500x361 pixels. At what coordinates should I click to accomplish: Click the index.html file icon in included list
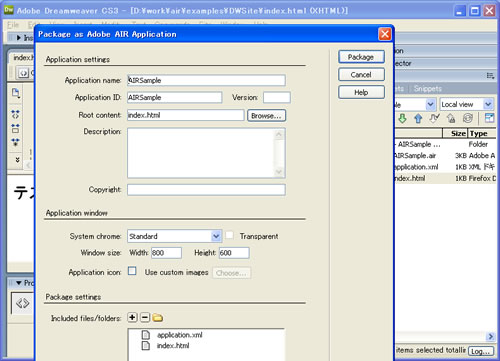(x=146, y=346)
